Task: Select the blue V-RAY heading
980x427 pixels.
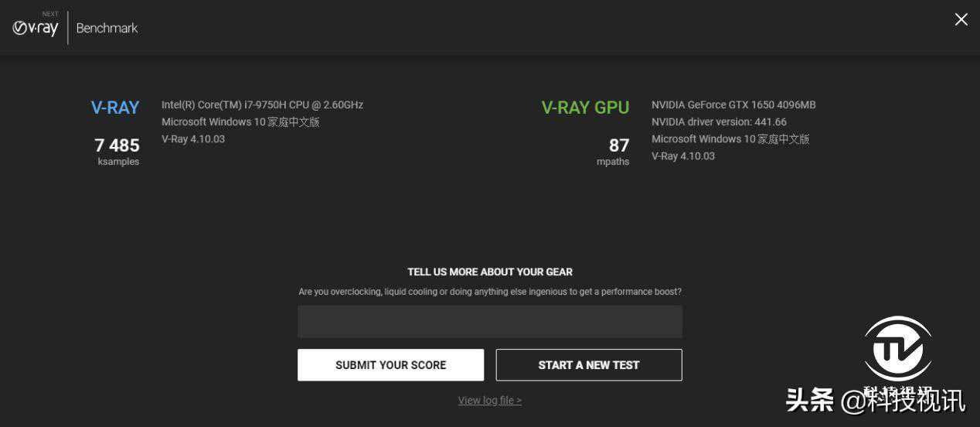Action: (x=115, y=108)
